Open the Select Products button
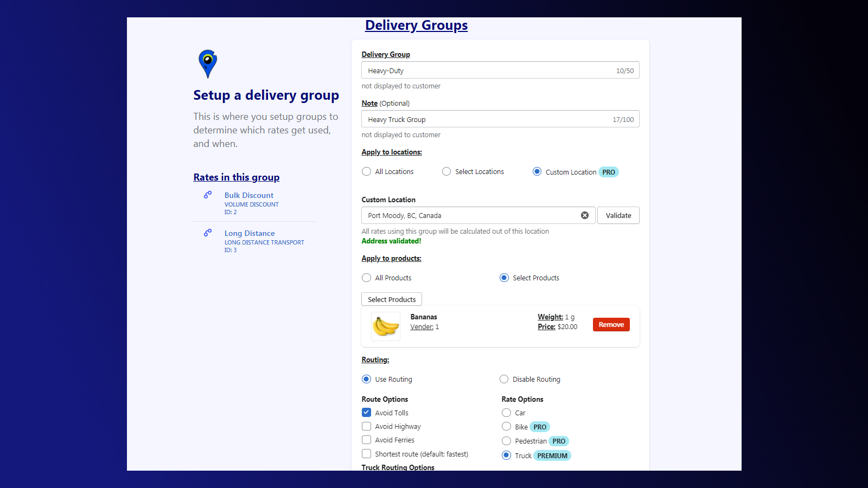Image resolution: width=868 pixels, height=488 pixels. pyautogui.click(x=392, y=299)
